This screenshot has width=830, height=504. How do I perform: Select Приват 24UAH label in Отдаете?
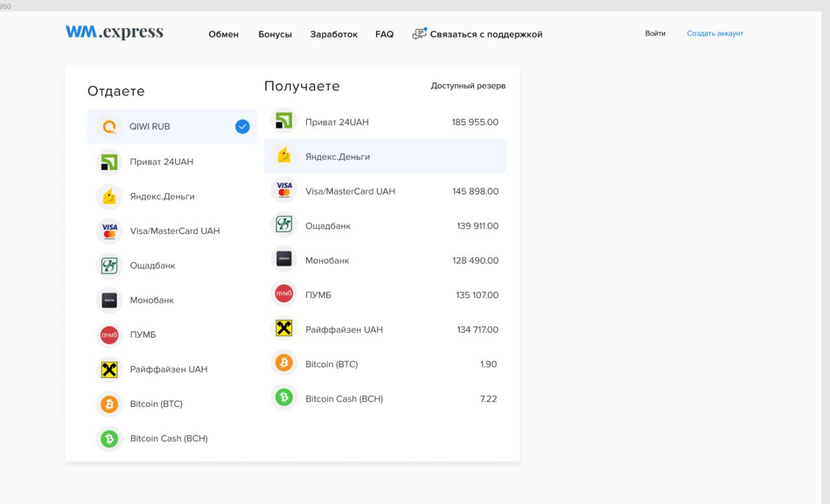click(161, 162)
